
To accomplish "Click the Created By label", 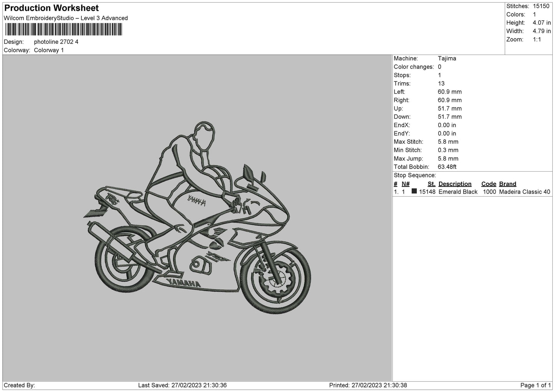I will (19, 385).
